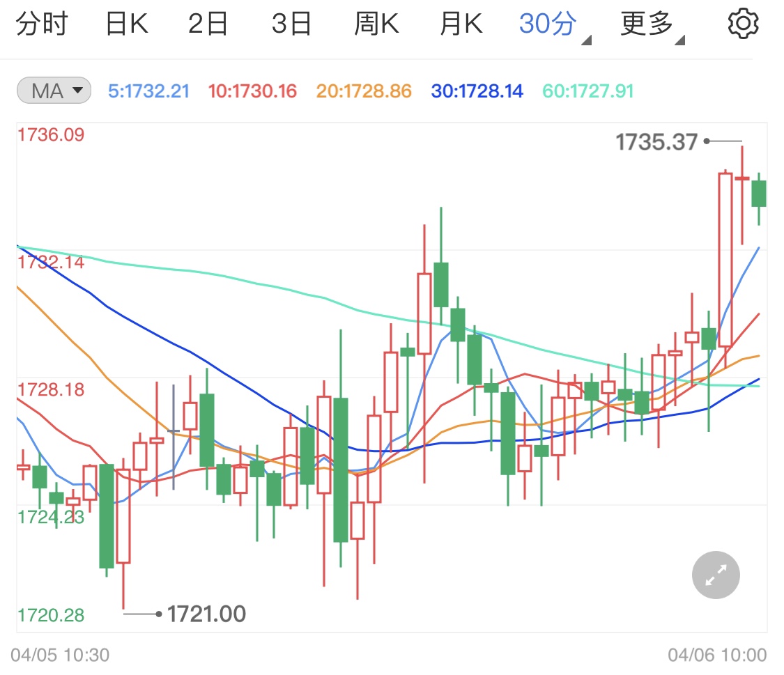Select the 3日 tab
The image size is (784, 675).
[x=291, y=24]
